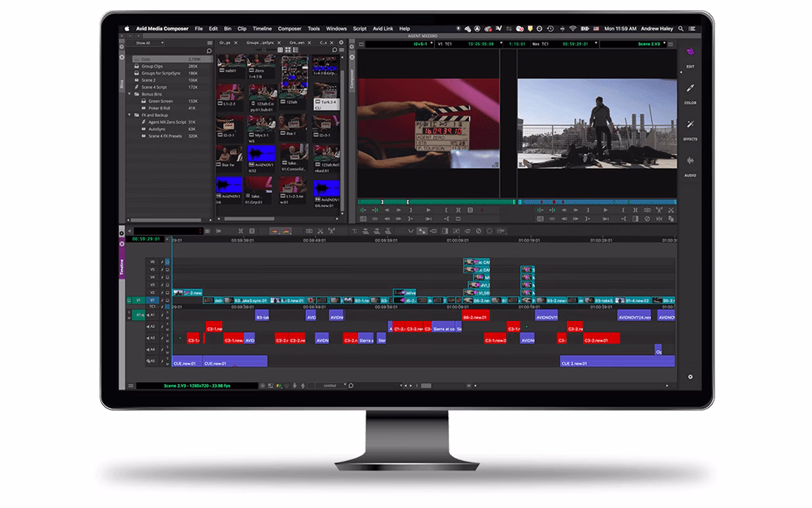
Task: Click the timeline search magnifier at bottom
Action: (x=351, y=385)
